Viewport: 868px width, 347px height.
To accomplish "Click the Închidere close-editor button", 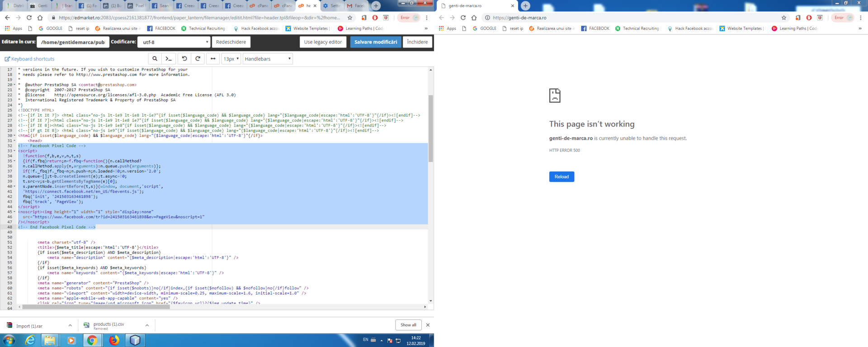I will click(x=417, y=42).
